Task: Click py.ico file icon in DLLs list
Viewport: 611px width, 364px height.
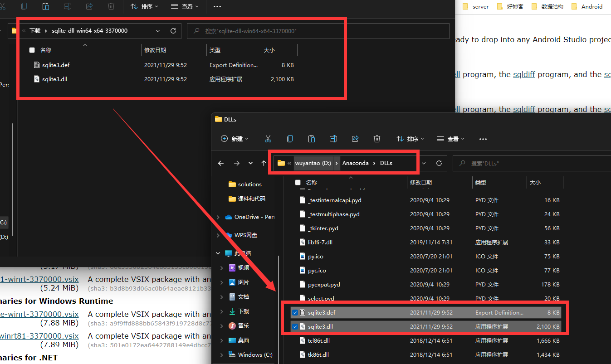Action: (303, 256)
